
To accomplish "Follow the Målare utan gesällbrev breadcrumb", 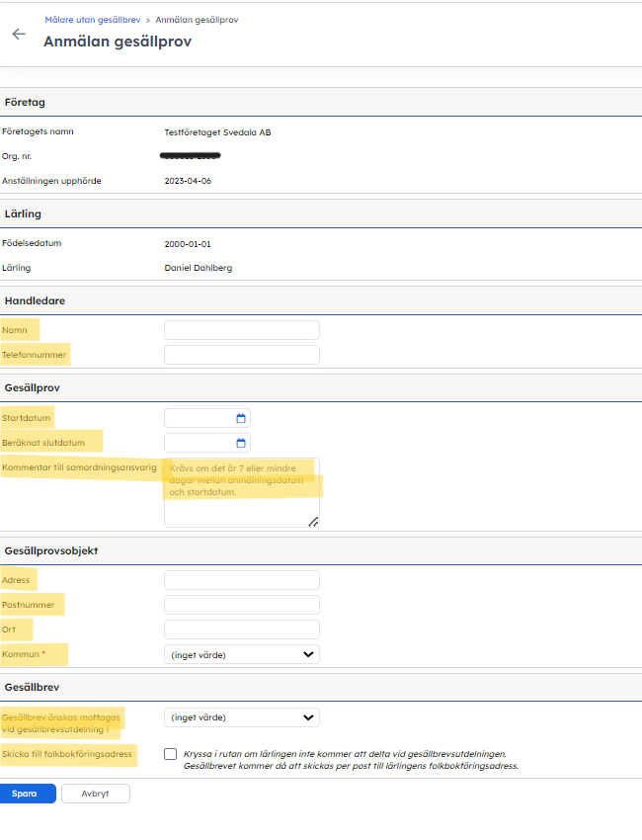I will [92, 20].
